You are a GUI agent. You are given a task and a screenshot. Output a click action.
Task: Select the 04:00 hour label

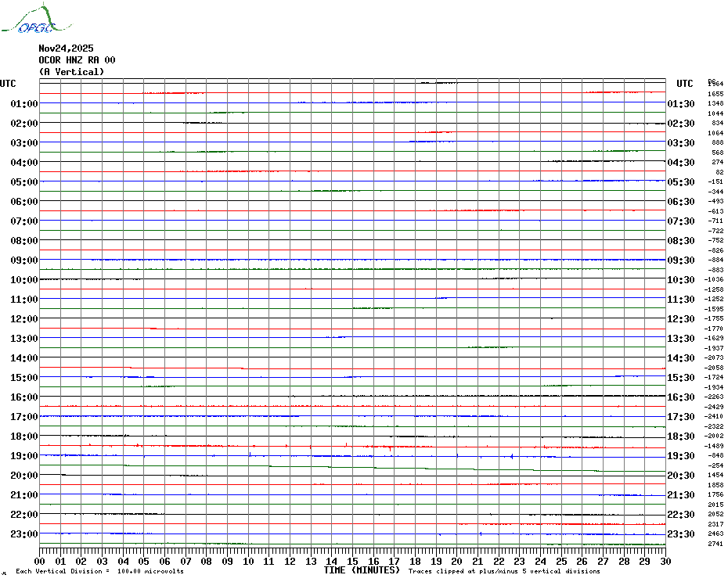click(24, 163)
